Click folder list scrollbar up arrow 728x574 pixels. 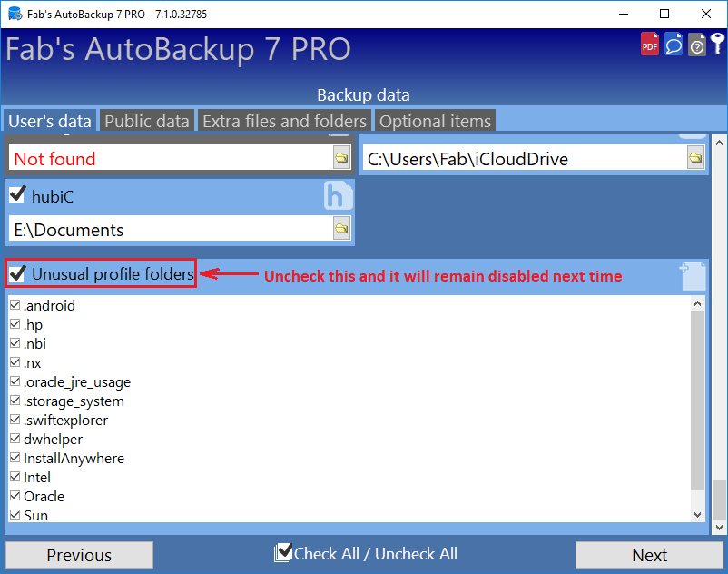(697, 303)
